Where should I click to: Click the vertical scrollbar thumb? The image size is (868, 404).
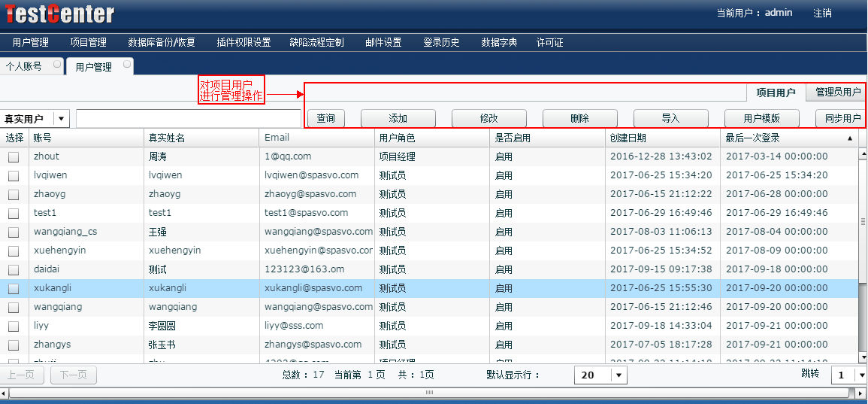(x=863, y=222)
